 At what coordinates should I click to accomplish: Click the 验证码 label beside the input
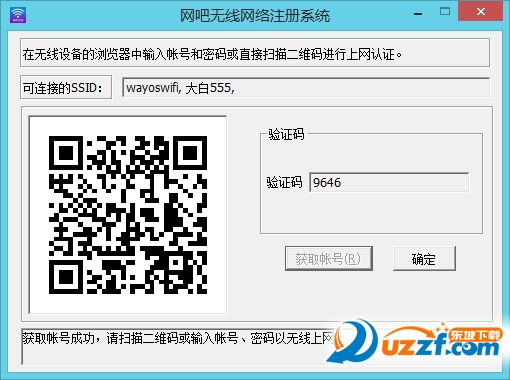(284, 183)
